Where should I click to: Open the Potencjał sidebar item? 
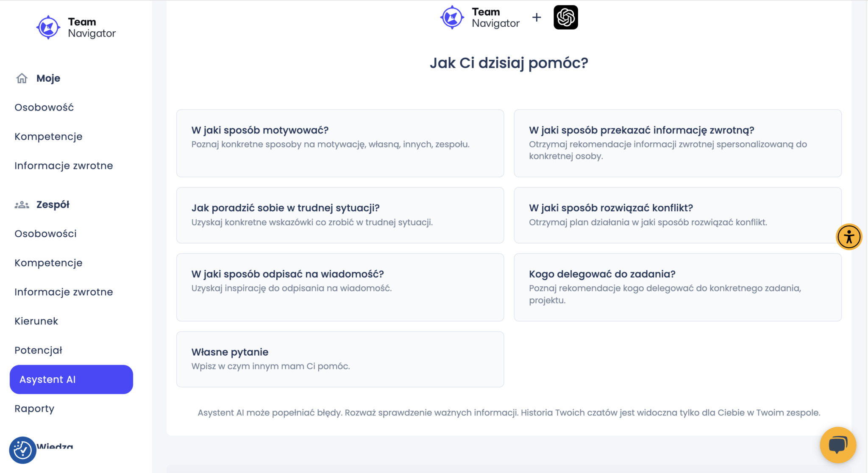click(x=38, y=351)
